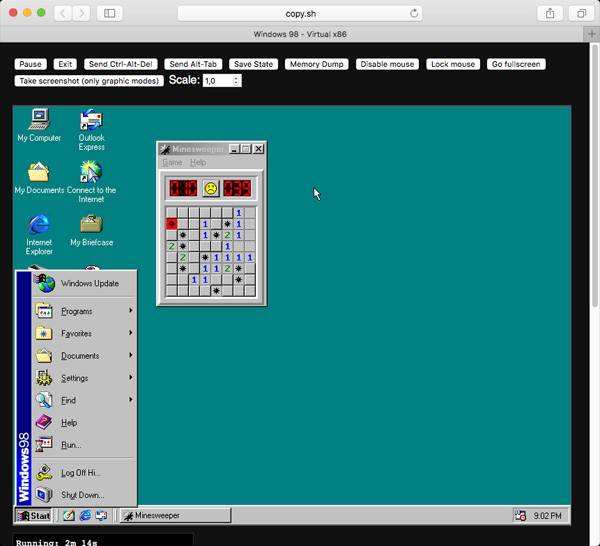Click the browser Share icon
Screen dimensions: 600x546
coord(550,13)
